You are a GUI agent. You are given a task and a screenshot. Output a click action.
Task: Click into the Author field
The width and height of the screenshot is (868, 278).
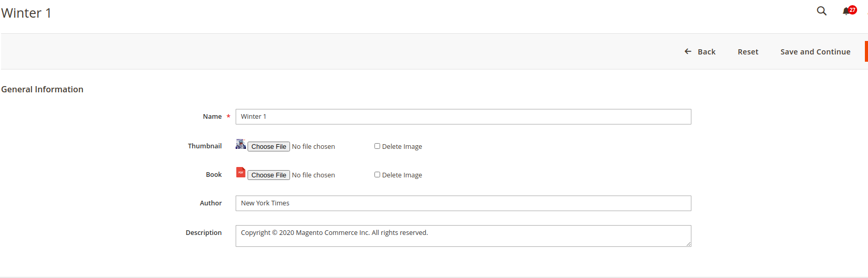coord(463,203)
